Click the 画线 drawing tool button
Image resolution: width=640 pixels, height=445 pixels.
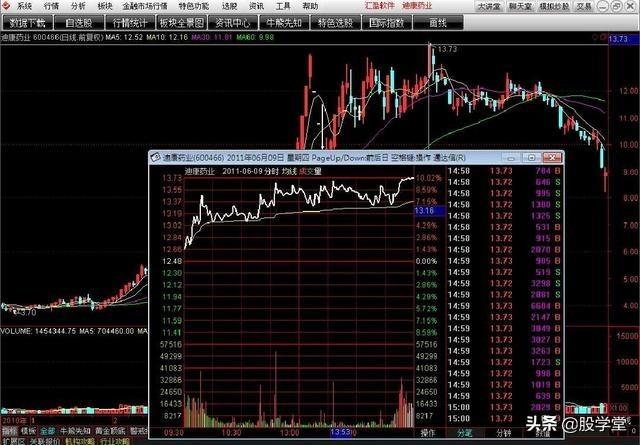pos(437,20)
